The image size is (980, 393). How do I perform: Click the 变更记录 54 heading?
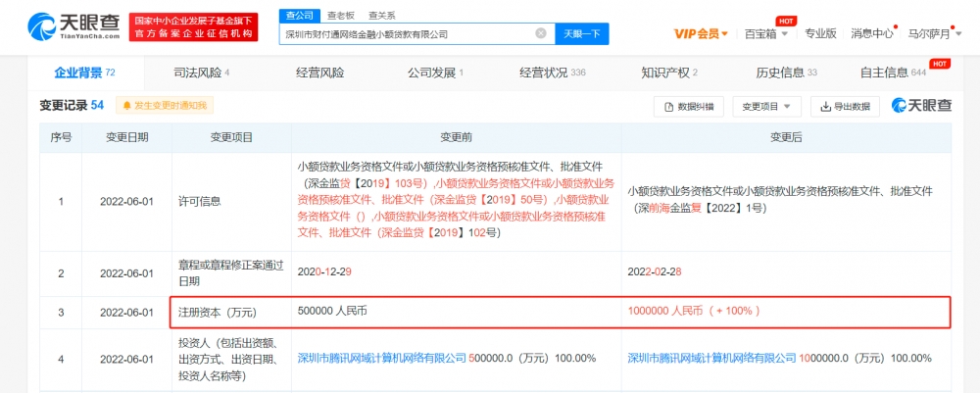pos(72,106)
